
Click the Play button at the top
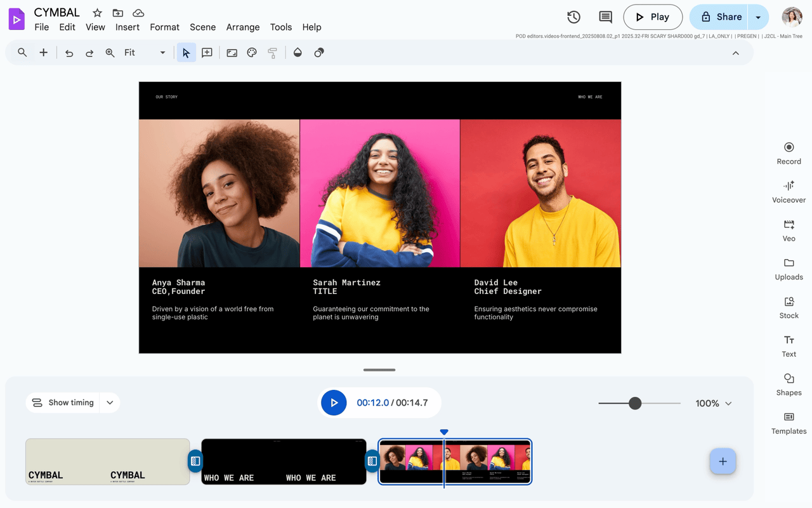click(x=653, y=17)
